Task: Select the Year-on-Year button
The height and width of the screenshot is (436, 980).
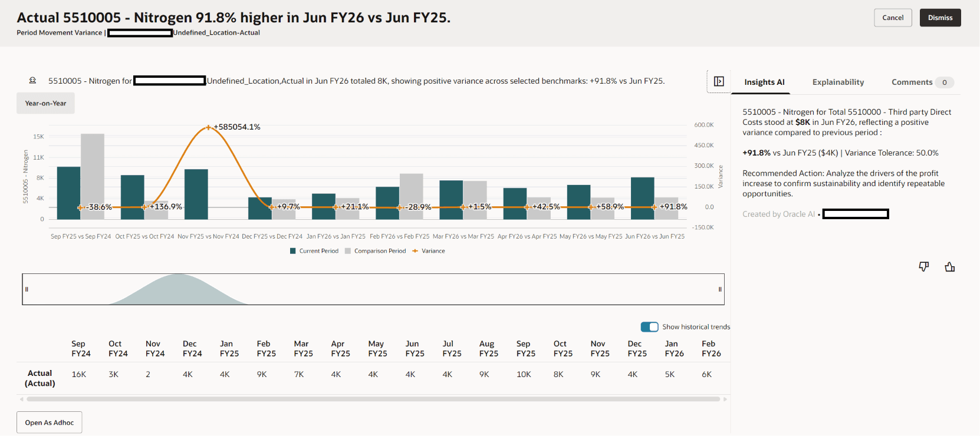Action: (x=45, y=103)
